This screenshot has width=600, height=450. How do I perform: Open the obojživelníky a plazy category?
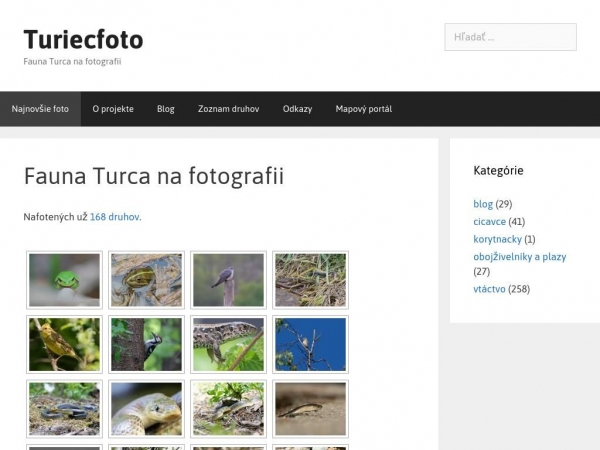[520, 257]
